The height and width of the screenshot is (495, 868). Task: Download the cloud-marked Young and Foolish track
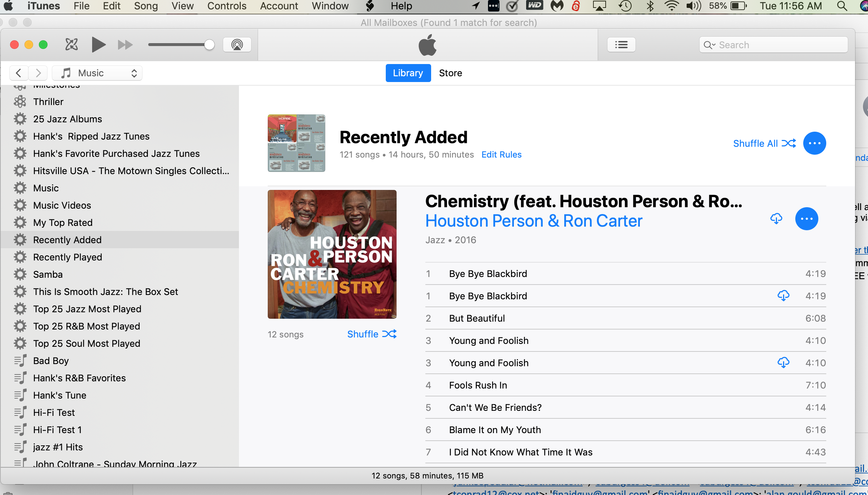point(783,363)
